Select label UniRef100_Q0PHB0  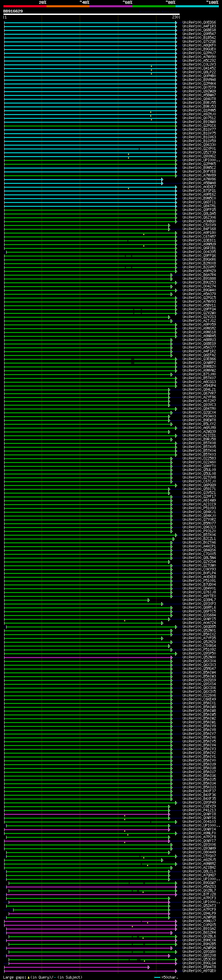pos(199,76)
